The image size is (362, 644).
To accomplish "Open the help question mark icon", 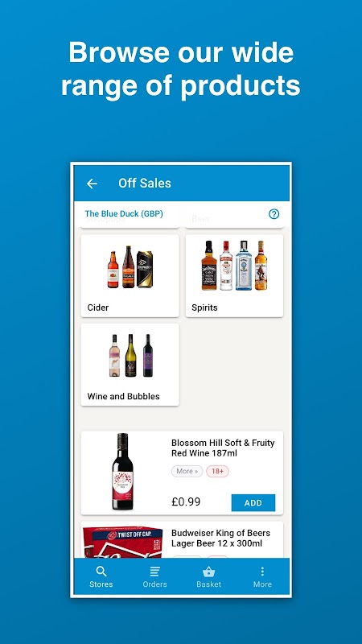I will [x=274, y=214].
